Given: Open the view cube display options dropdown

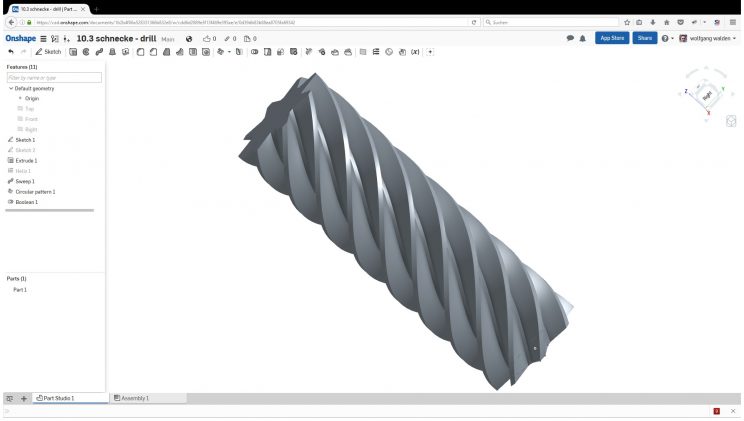Looking at the screenshot, I should click(x=732, y=121).
